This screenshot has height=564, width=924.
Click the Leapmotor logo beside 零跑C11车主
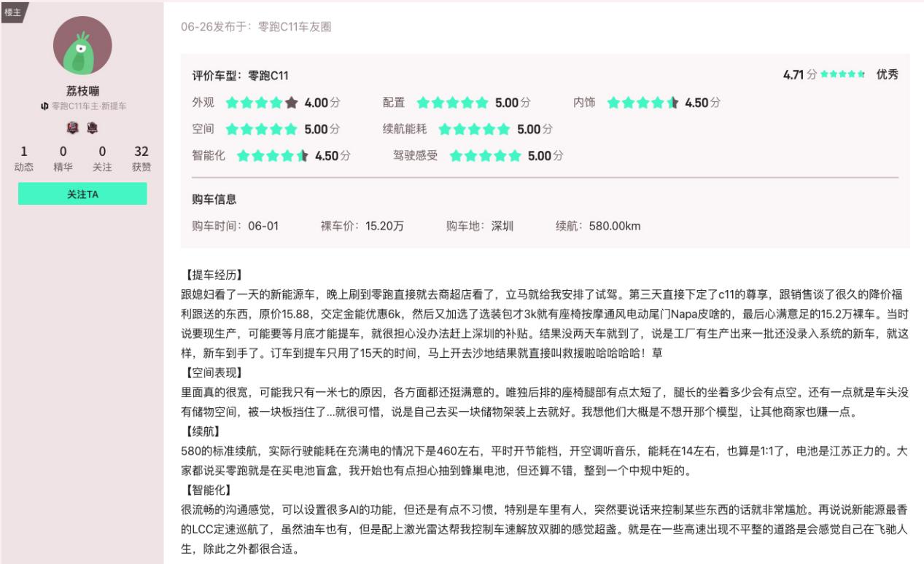44,106
